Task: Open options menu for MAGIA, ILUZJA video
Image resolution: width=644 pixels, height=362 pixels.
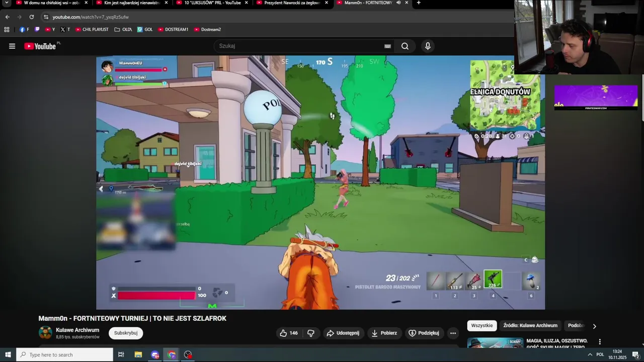Action: pyautogui.click(x=599, y=342)
